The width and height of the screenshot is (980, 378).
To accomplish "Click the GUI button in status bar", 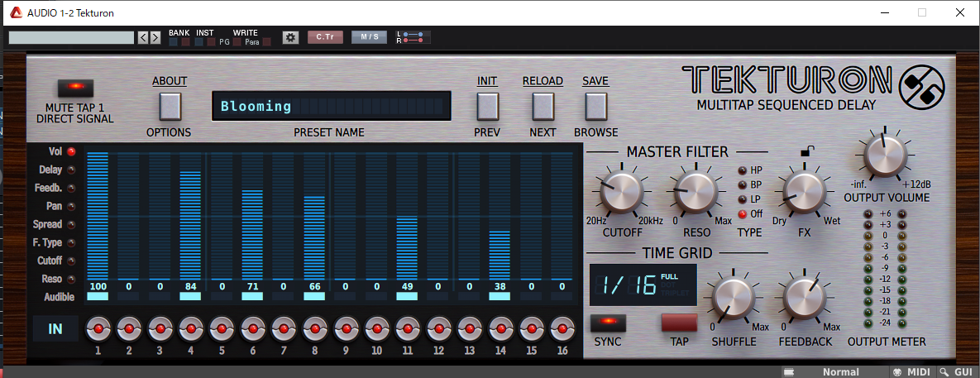I will [958, 371].
